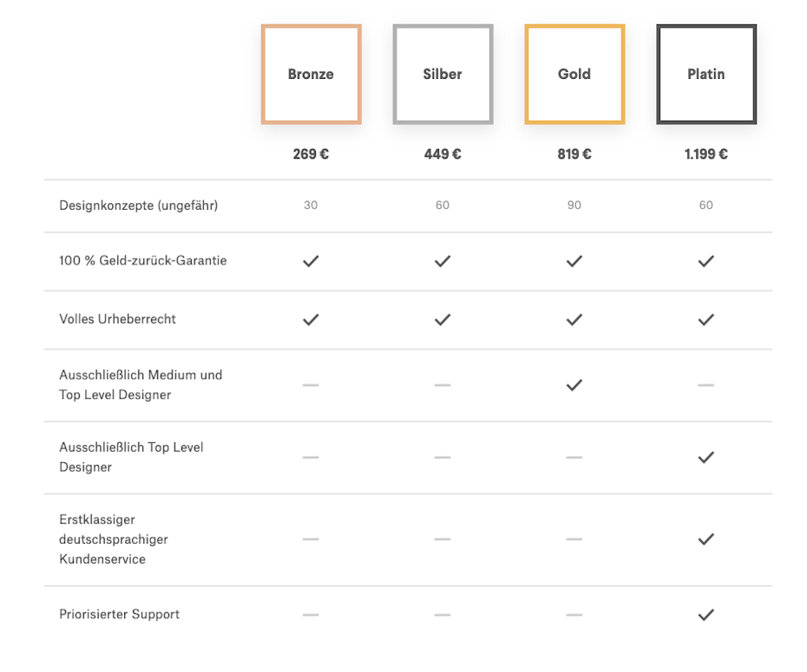This screenshot has width=807, height=672.
Task: Click the Silber Geld-zurück-Garantie checkmark
Action: [x=443, y=261]
